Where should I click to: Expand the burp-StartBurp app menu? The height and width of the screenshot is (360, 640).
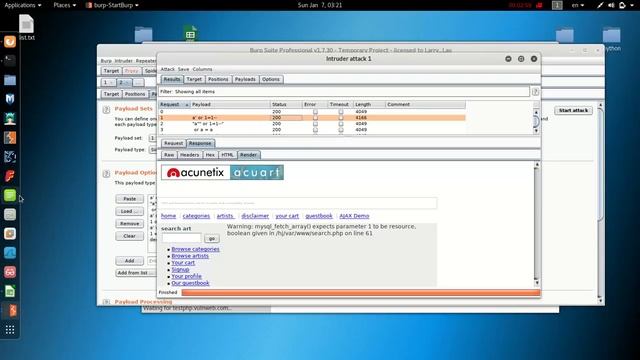pos(112,5)
